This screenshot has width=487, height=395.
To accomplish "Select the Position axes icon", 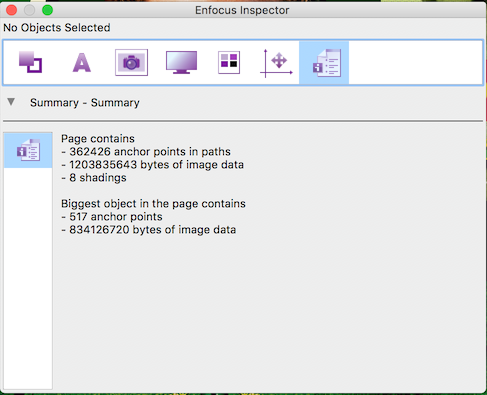I will point(276,63).
